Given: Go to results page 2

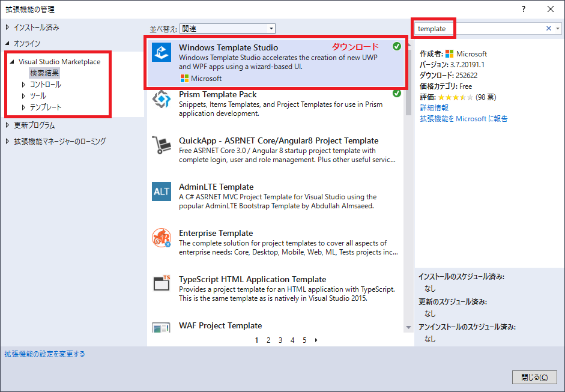Looking at the screenshot, I should pos(268,340).
